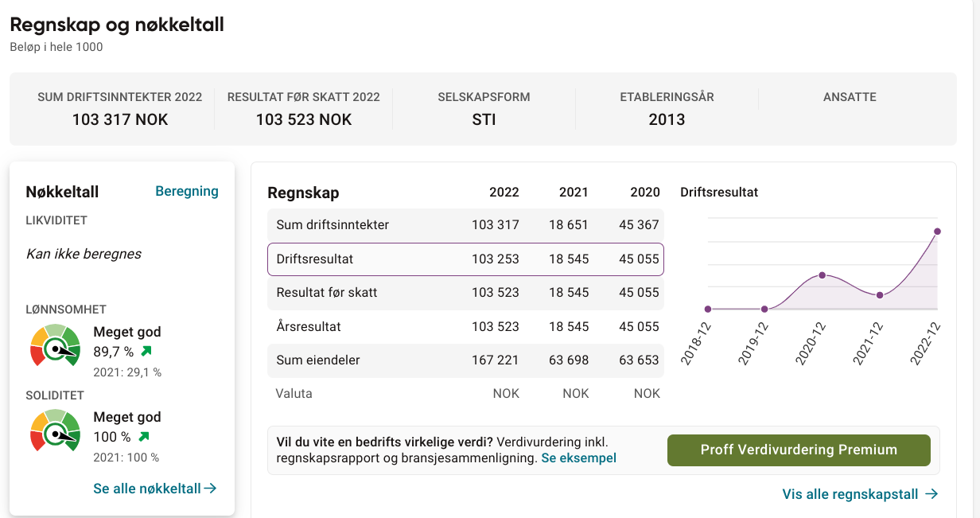980x518 pixels.
Task: Click the Lønnsomhet gauge icon
Action: [56, 345]
